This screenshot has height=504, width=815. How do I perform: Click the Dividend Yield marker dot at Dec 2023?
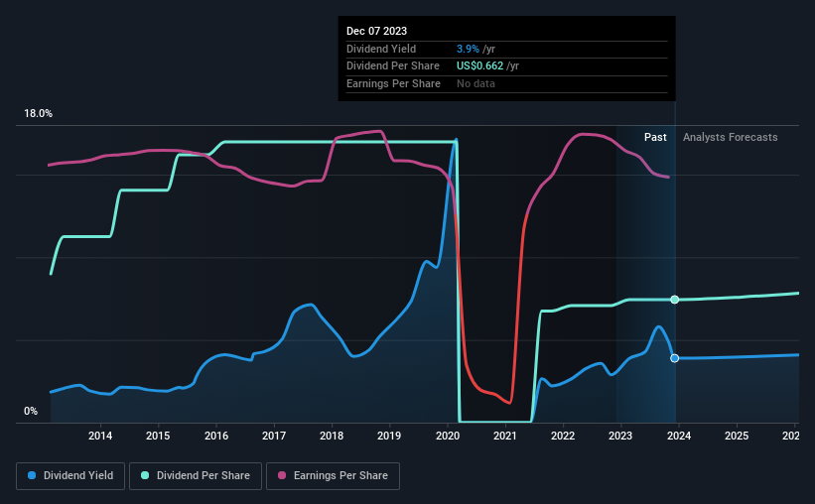(x=675, y=358)
